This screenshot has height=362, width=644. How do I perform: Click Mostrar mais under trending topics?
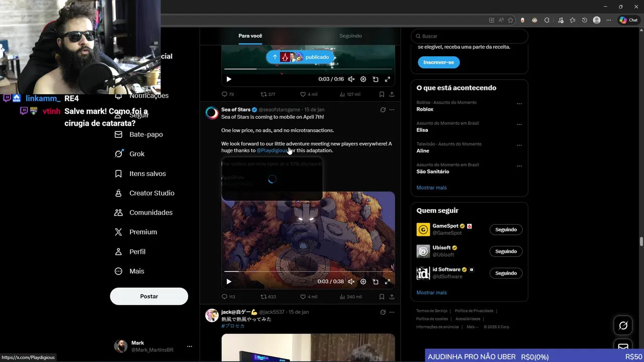pos(432,188)
